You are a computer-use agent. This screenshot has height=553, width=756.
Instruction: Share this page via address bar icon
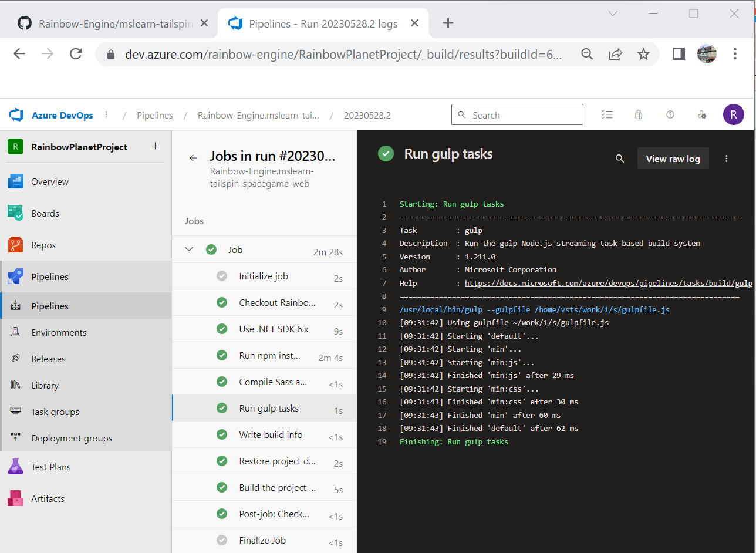pyautogui.click(x=615, y=54)
